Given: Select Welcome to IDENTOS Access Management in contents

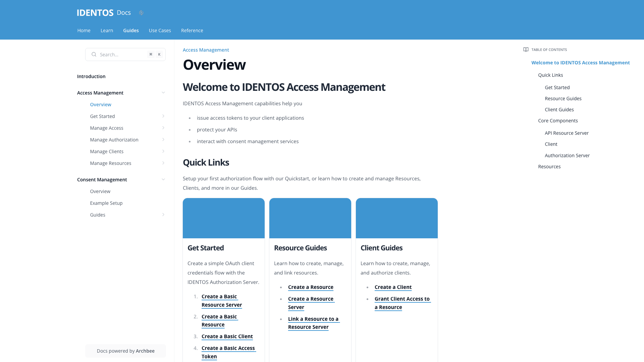Looking at the screenshot, I should (581, 62).
